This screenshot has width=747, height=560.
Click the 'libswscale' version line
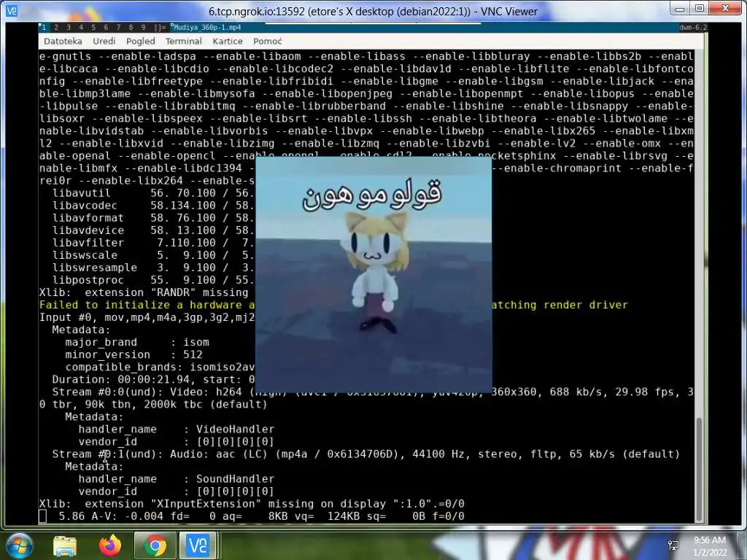tap(153, 254)
